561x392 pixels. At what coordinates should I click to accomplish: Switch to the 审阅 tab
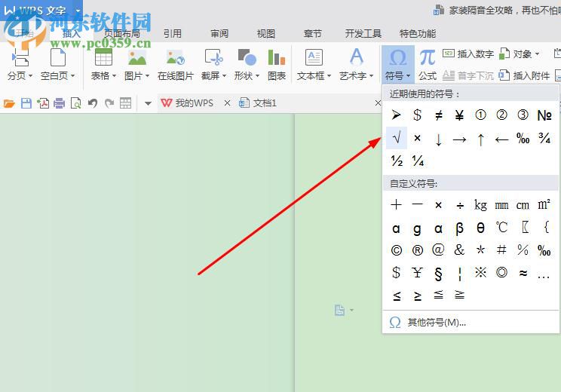pyautogui.click(x=219, y=34)
